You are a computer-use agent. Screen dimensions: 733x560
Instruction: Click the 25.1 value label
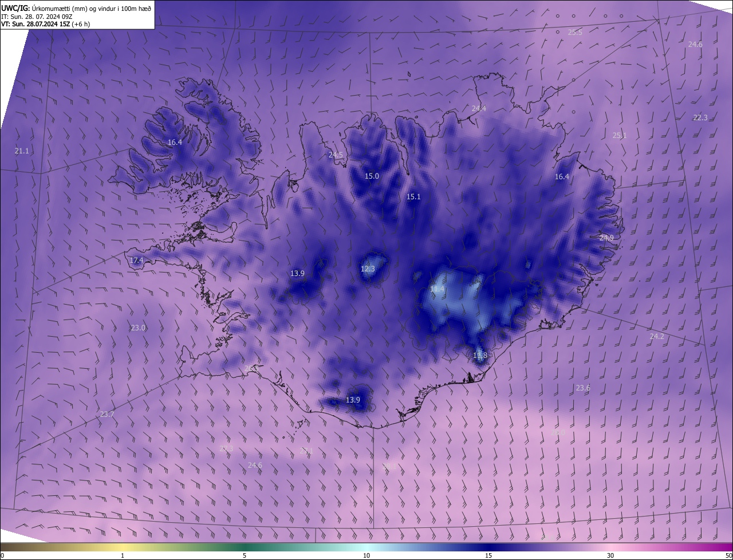620,136
